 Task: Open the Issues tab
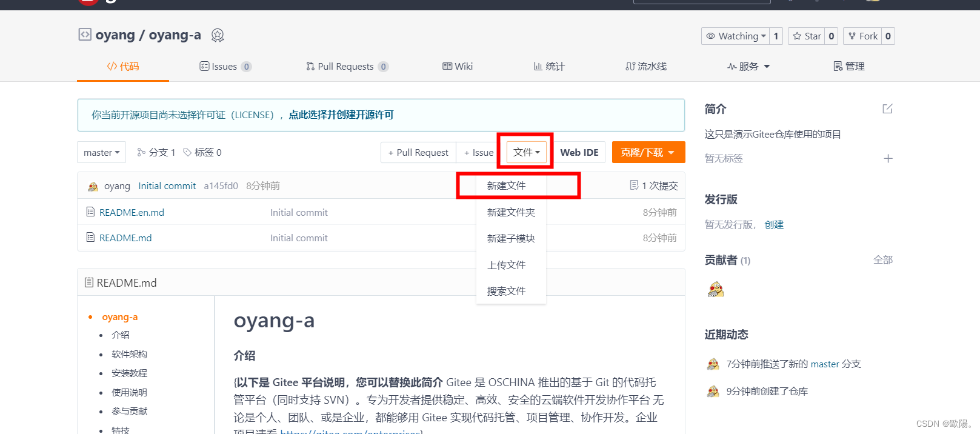[225, 66]
